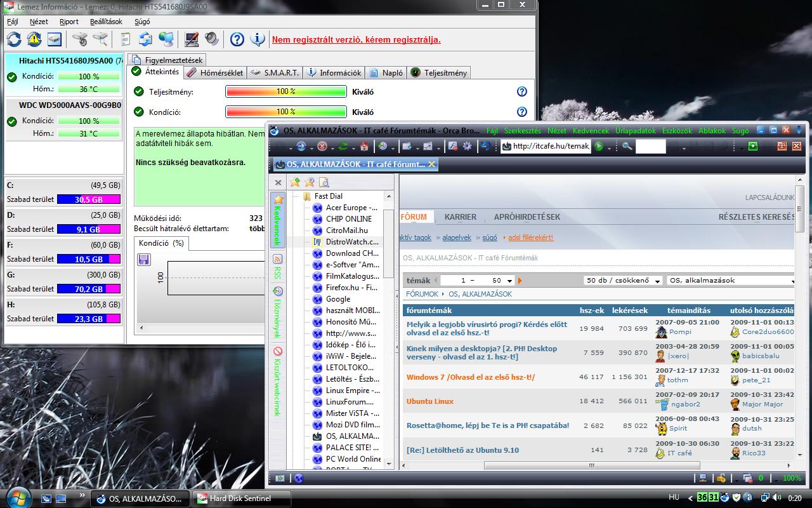Click the magnifier search icon in Orca toolbar
Screen dimensions: 812x508
(x=627, y=147)
